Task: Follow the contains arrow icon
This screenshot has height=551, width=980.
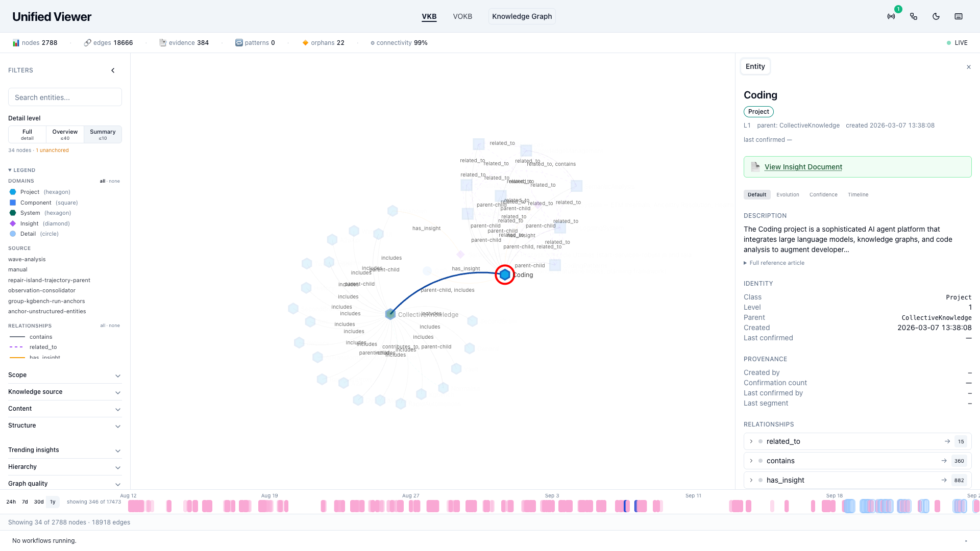Action: tap(944, 461)
